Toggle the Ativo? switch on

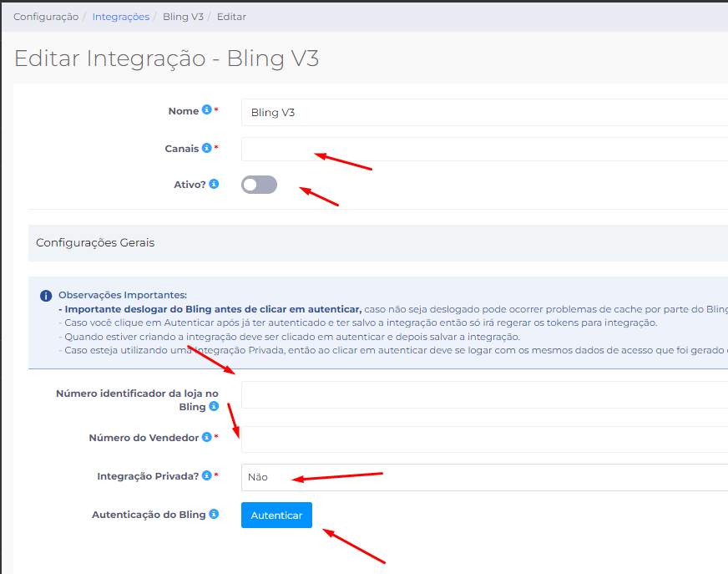tap(259, 185)
